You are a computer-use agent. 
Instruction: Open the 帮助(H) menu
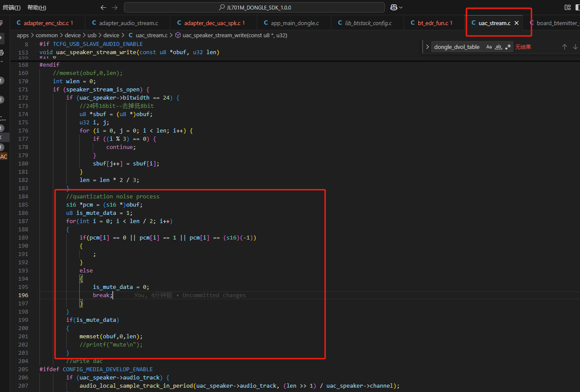(x=37, y=7)
